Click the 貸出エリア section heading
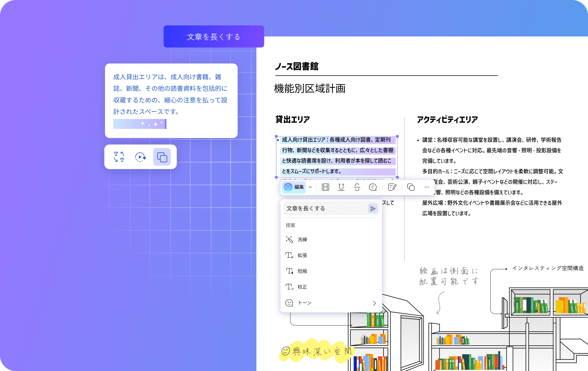The image size is (588, 371). (293, 119)
